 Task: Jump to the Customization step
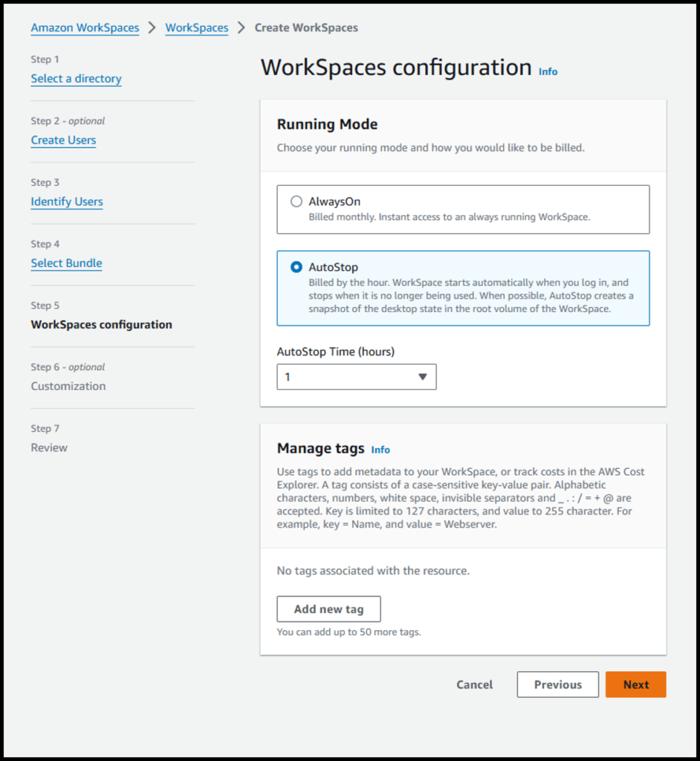(x=68, y=386)
